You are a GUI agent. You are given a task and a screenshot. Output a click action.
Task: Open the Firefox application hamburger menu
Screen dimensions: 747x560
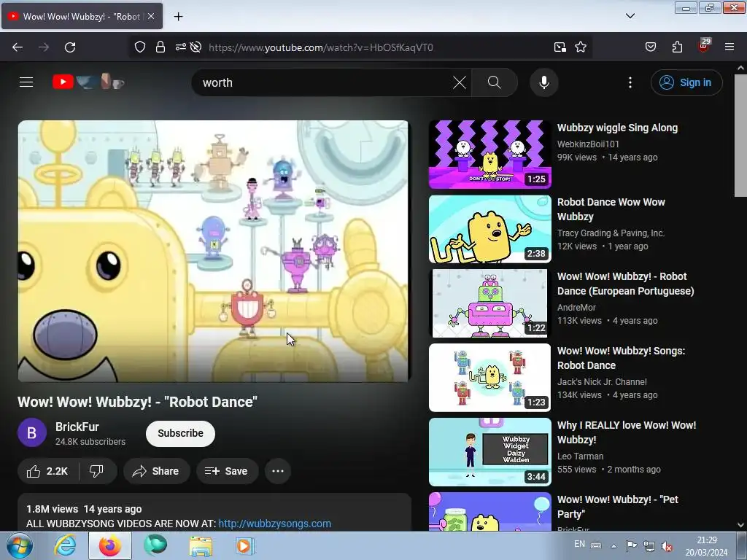(729, 47)
